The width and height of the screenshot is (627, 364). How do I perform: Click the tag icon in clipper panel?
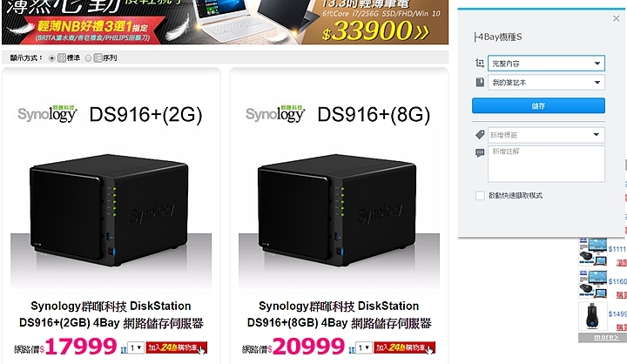pyautogui.click(x=480, y=135)
